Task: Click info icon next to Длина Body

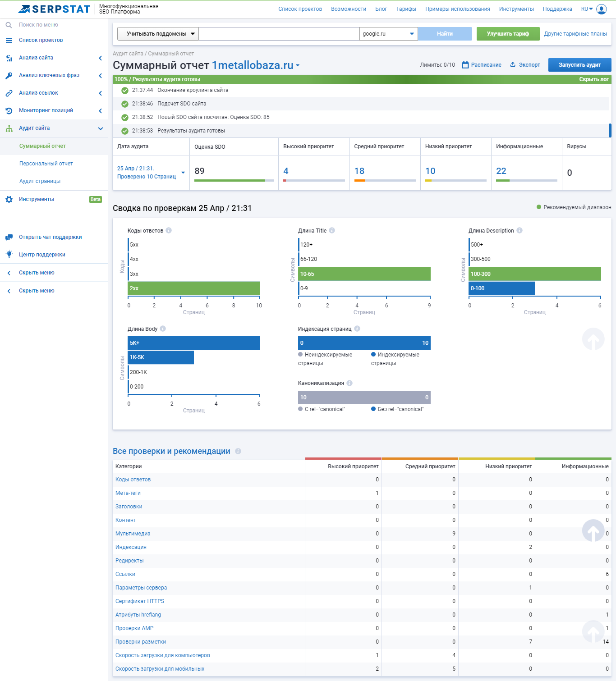Action: point(163,329)
